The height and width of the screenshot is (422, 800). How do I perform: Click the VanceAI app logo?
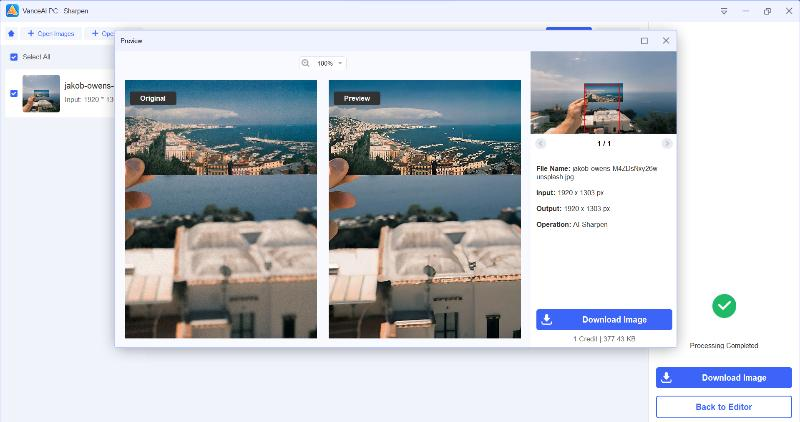pos(11,10)
